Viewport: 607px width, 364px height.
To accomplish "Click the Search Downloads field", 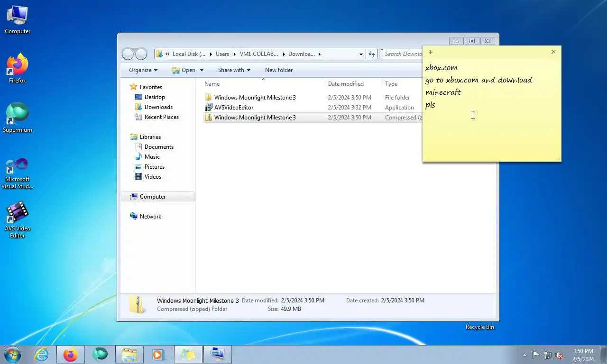I will pyautogui.click(x=402, y=54).
